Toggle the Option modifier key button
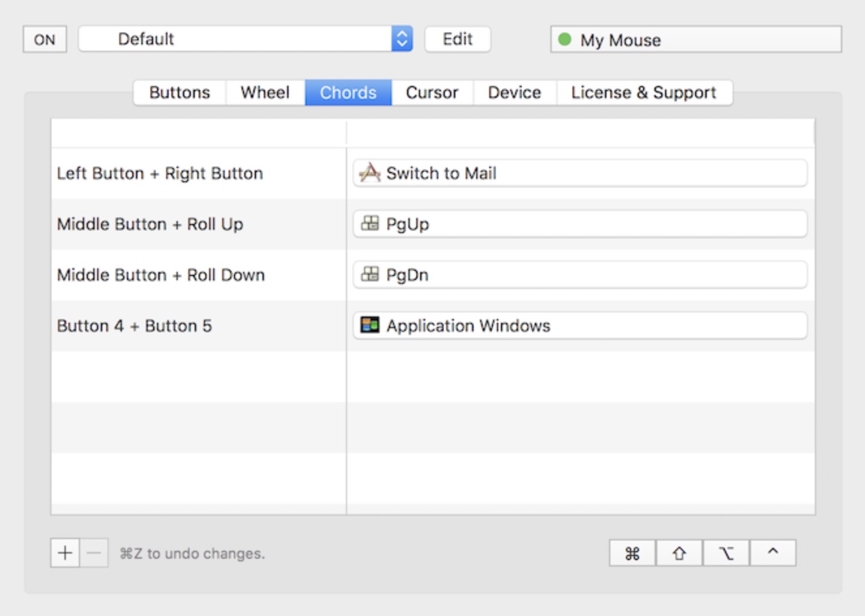 [x=726, y=553]
